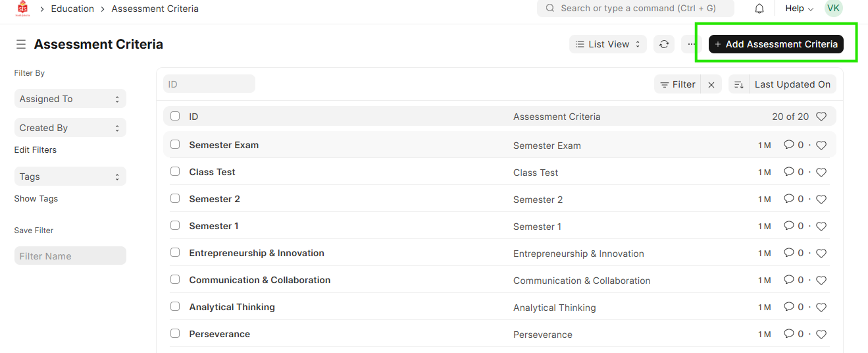Screen dimensions: 868x353
Task: Toggle sort direction icon
Action: [x=739, y=84]
